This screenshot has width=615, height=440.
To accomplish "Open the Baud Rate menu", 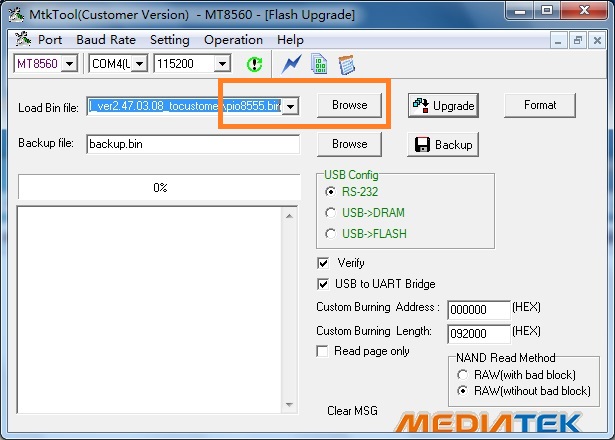I will [105, 40].
